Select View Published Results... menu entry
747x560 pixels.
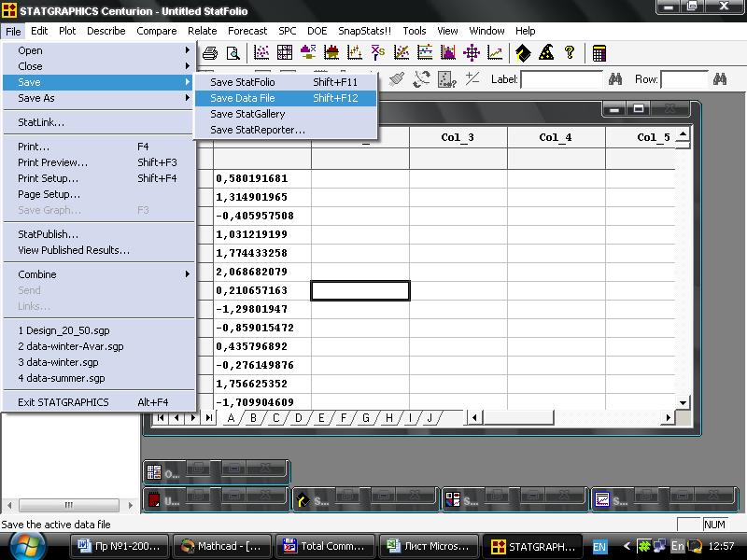point(99,250)
